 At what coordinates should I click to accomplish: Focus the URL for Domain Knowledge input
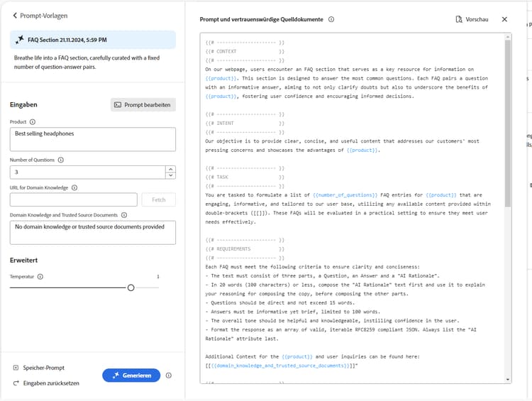click(74, 199)
